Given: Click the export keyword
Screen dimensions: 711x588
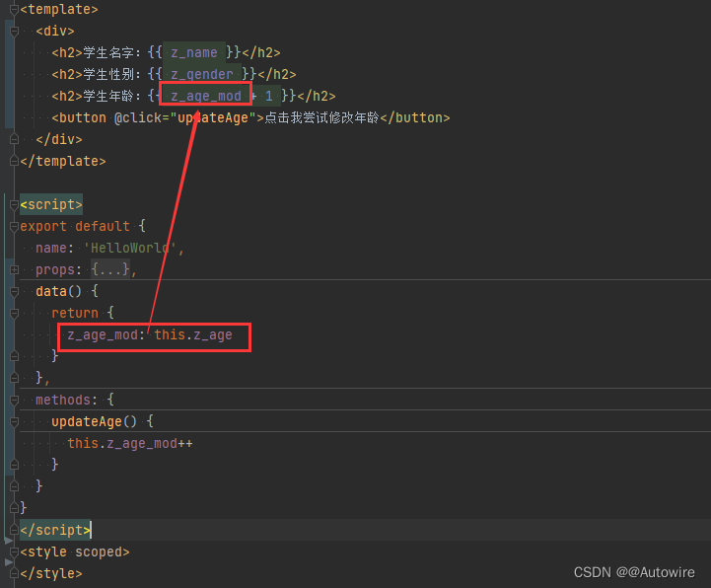Looking at the screenshot, I should [43, 226].
